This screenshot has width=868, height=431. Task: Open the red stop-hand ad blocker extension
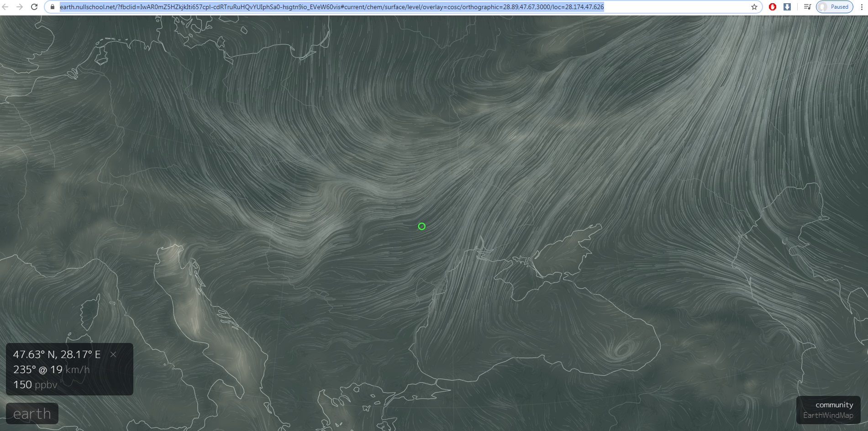pos(773,7)
